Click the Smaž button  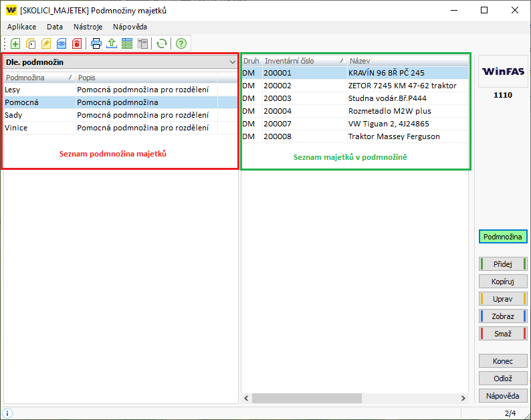click(503, 334)
